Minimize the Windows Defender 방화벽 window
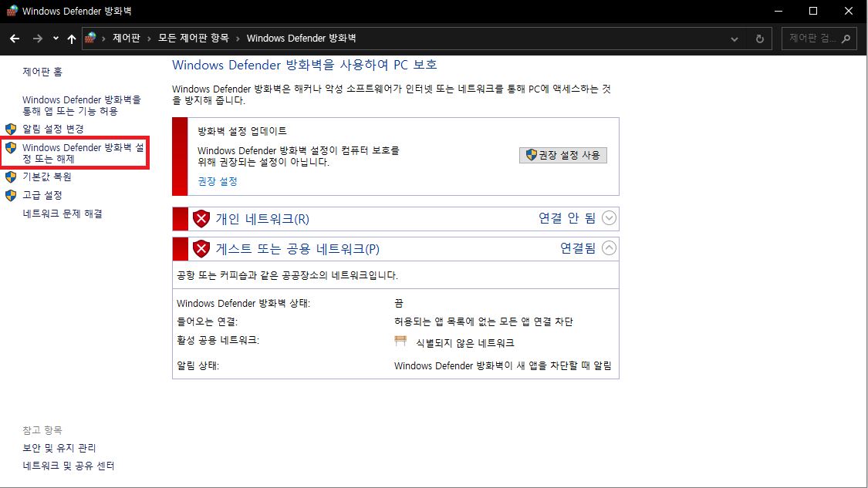Image resolution: width=868 pixels, height=488 pixels. pos(778,11)
